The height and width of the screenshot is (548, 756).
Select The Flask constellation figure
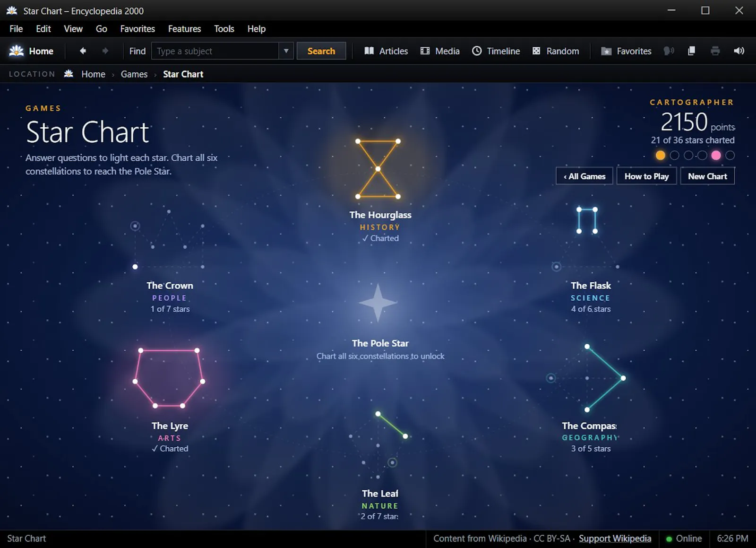(x=587, y=239)
